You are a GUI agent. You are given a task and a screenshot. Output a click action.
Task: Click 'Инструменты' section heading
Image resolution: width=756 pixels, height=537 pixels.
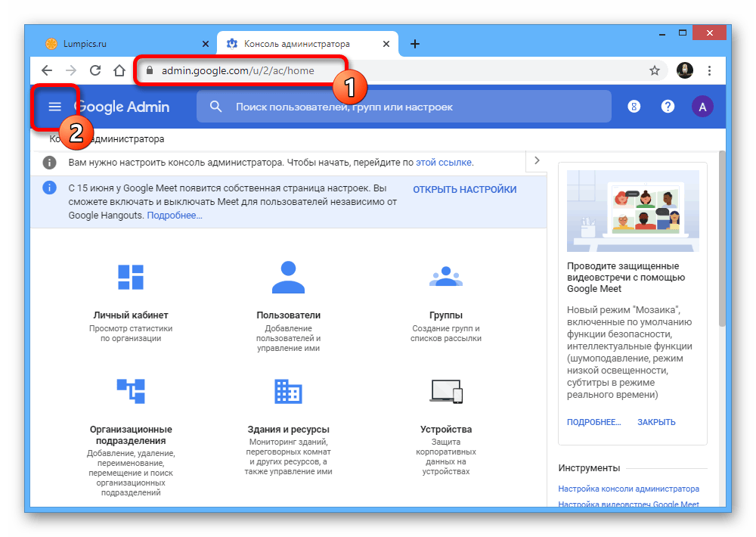pyautogui.click(x=589, y=468)
